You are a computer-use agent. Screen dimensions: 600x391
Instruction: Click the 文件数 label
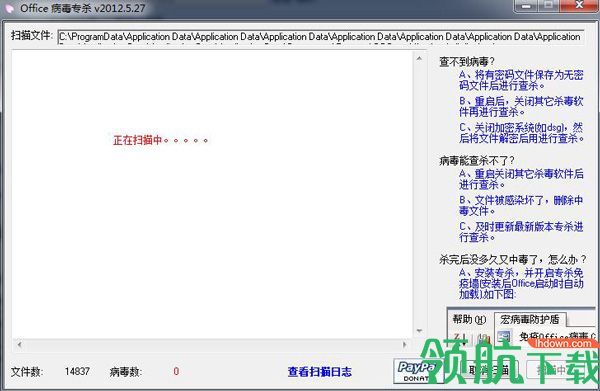pyautogui.click(x=27, y=371)
